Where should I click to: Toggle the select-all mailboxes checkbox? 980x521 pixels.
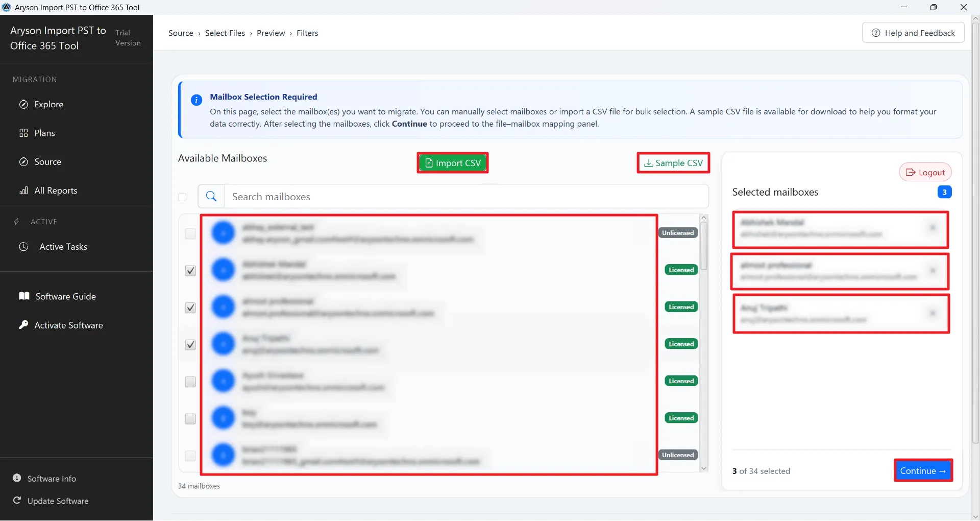click(182, 197)
